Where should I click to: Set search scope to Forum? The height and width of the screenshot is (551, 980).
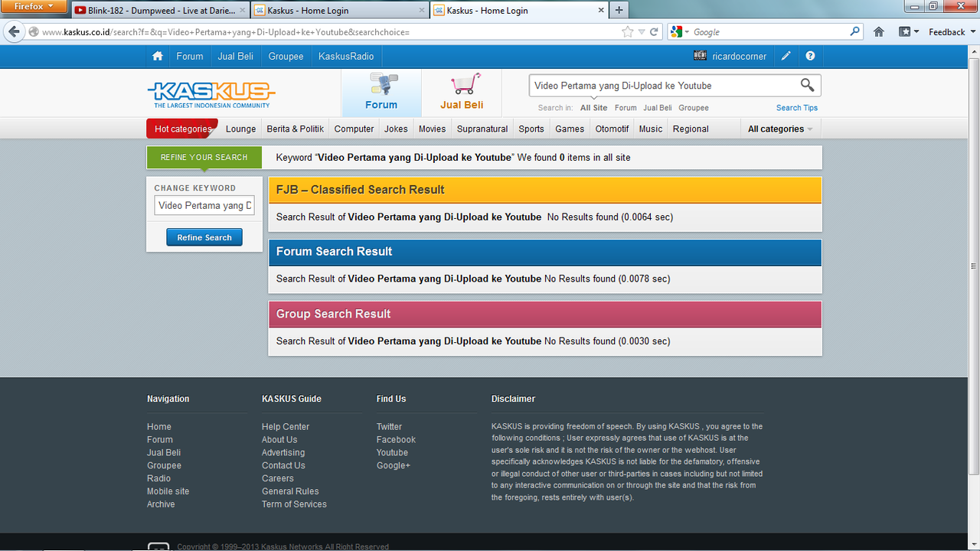click(626, 108)
